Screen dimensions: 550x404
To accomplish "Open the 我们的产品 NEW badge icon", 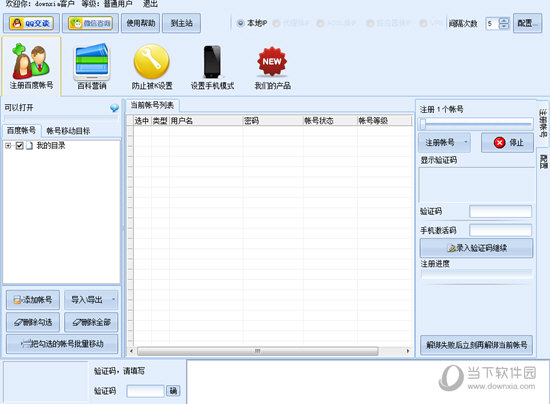I will 272,62.
